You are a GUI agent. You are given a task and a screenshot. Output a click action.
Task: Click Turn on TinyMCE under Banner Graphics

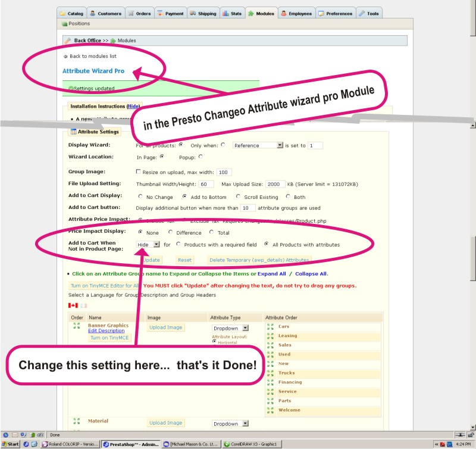(109, 338)
